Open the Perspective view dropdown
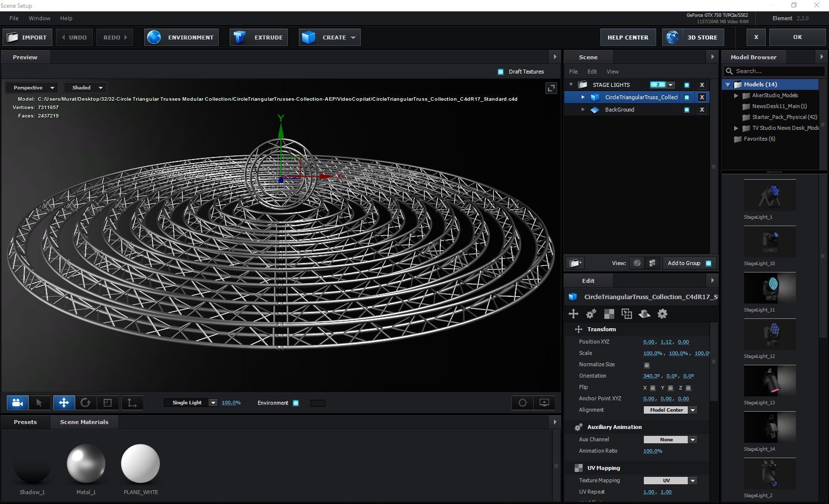 33,88
